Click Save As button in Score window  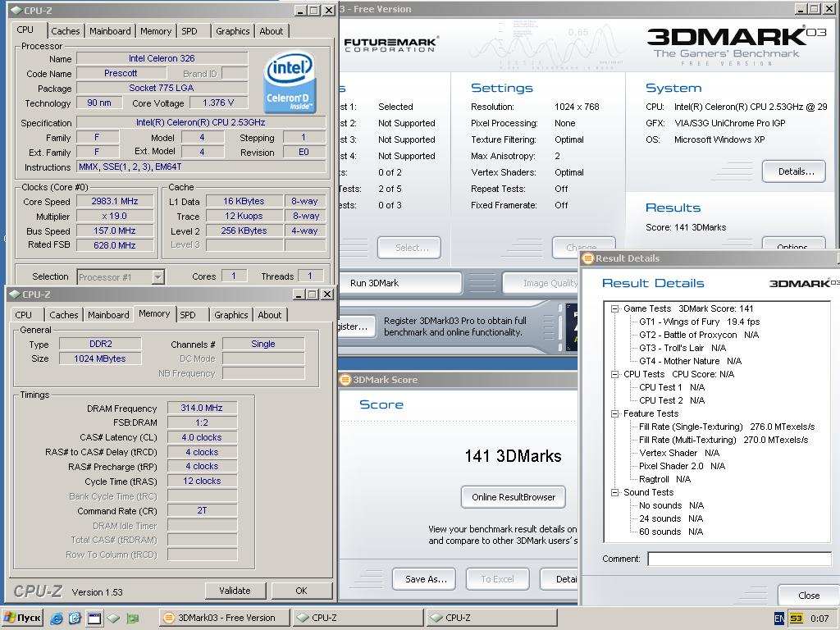424,579
